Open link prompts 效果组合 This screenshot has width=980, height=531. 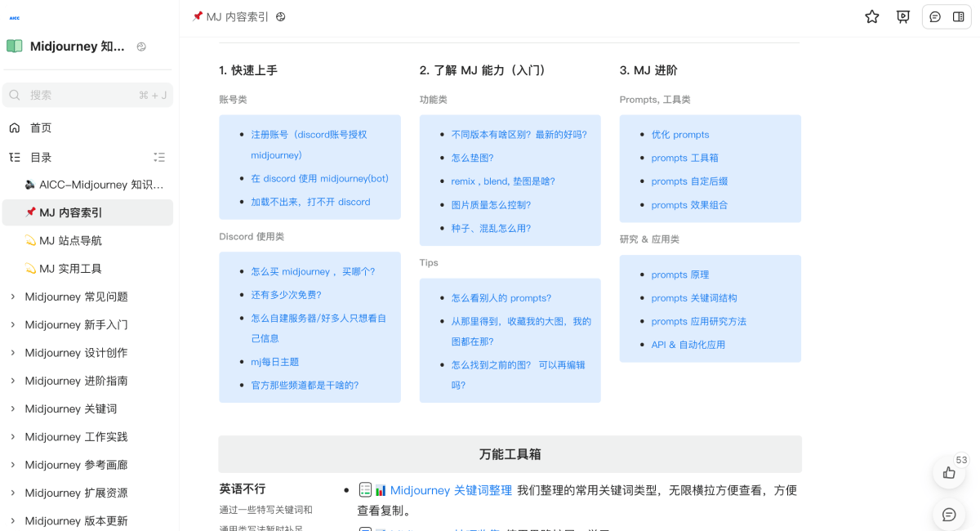pyautogui.click(x=689, y=205)
